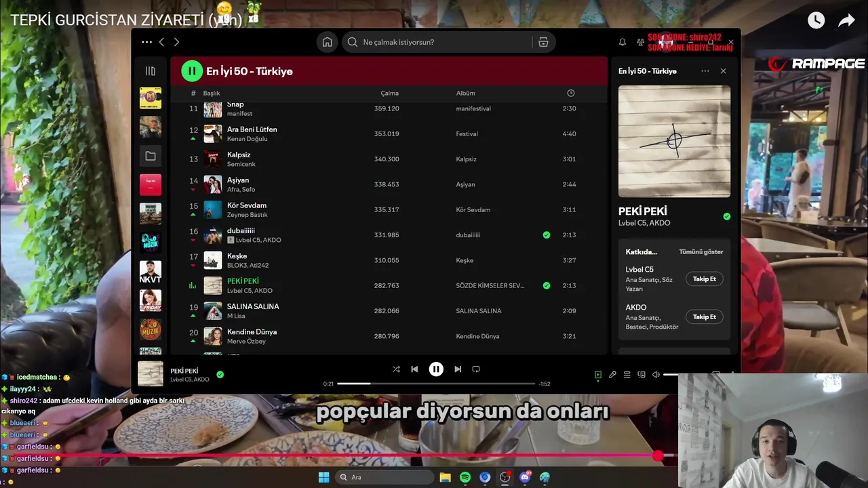Open the PEKİ PEKİ album cover in side panel

pyautogui.click(x=674, y=141)
